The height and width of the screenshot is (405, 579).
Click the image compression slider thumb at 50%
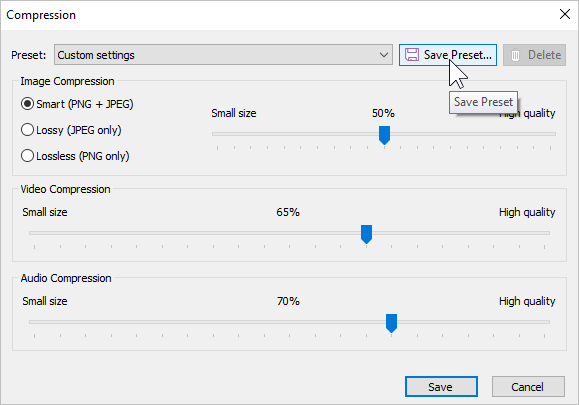[x=384, y=135]
